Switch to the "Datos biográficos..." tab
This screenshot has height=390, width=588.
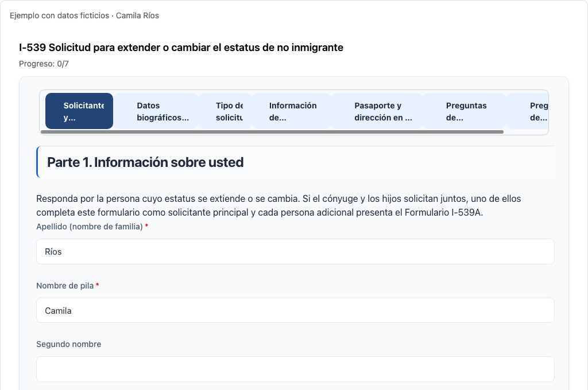tap(156, 111)
